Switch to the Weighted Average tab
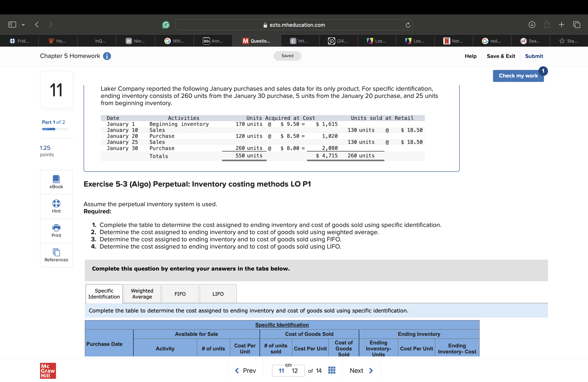 coord(142,294)
